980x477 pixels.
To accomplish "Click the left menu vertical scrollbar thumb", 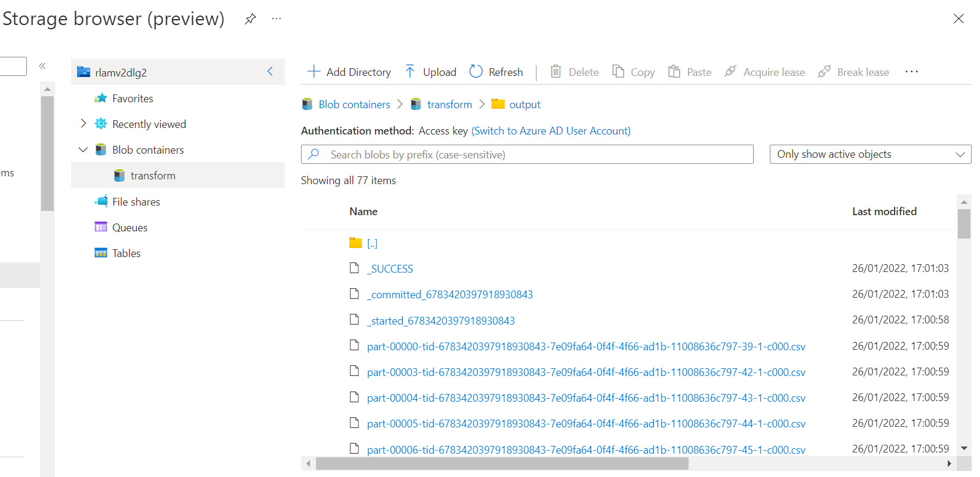I will [x=47, y=154].
